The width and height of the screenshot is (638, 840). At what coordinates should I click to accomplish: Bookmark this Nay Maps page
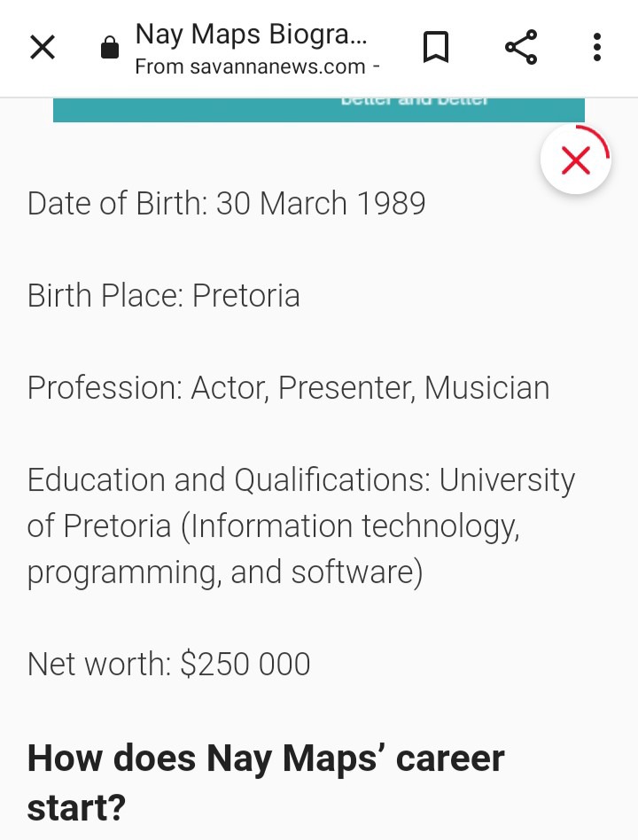coord(435,47)
